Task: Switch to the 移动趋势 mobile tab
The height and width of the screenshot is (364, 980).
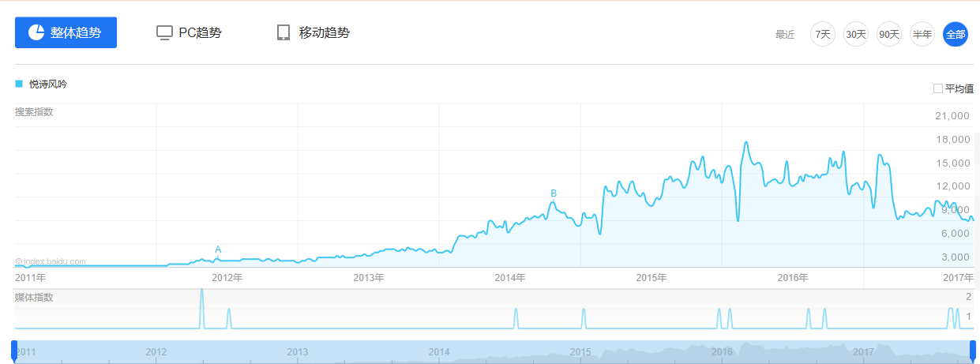Action: coord(313,32)
